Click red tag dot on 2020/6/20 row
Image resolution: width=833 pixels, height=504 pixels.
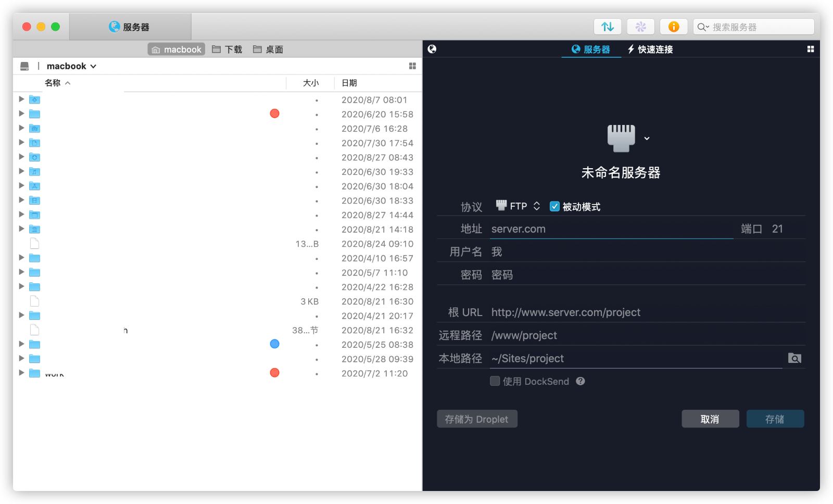pyautogui.click(x=275, y=114)
